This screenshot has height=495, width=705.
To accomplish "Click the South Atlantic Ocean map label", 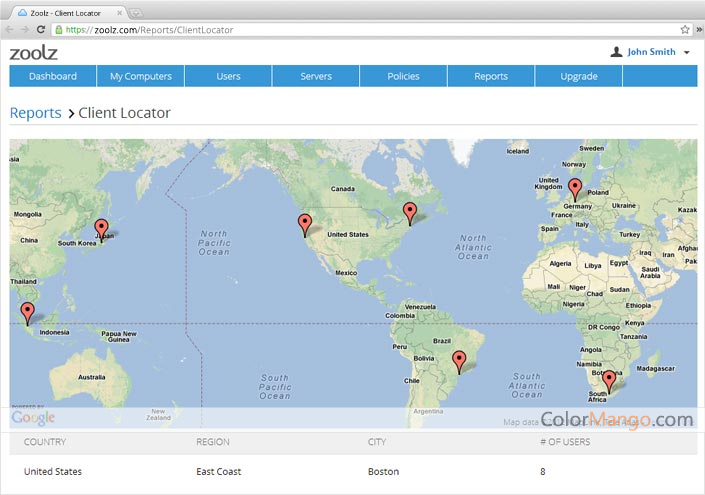I will click(527, 385).
